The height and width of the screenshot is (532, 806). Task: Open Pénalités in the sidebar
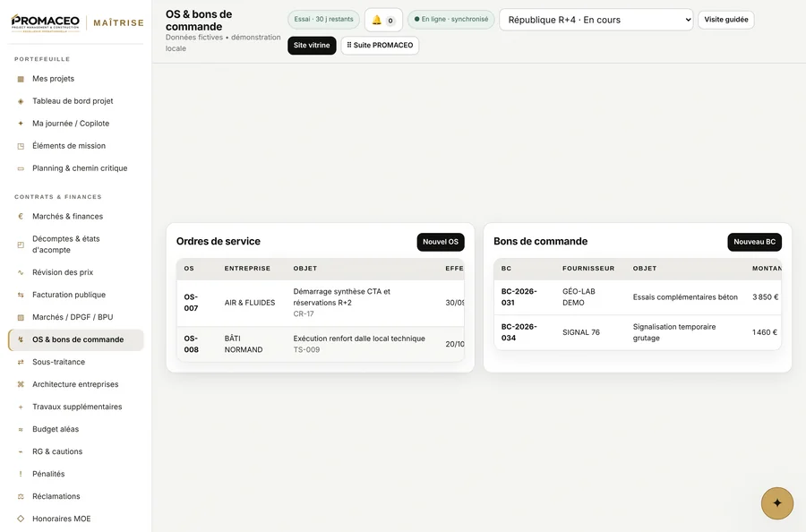tap(75, 474)
